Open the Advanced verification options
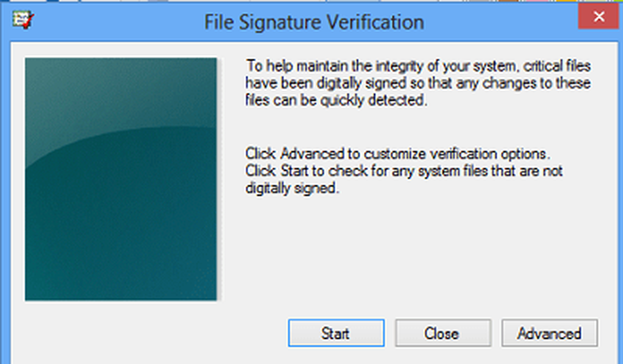The width and height of the screenshot is (623, 364). click(x=549, y=334)
